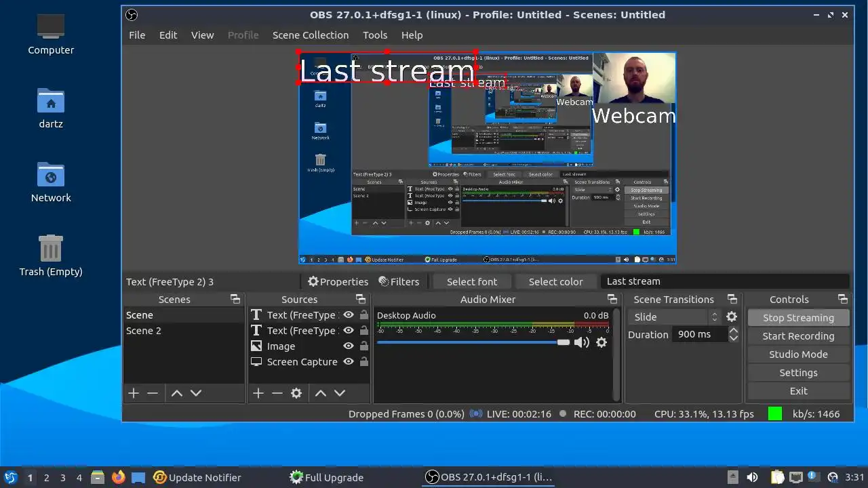
Task: Hide the Screen Capture source with its eye
Action: tap(349, 362)
